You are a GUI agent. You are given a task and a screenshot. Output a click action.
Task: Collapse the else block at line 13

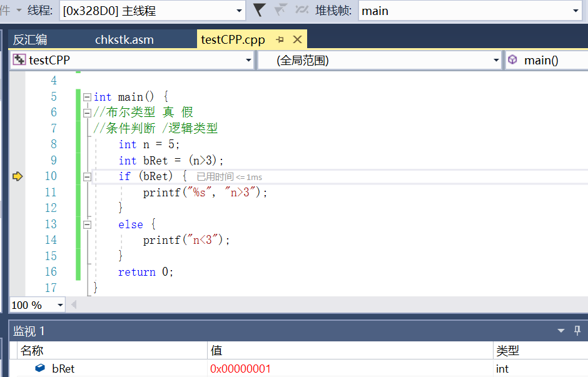click(x=88, y=224)
